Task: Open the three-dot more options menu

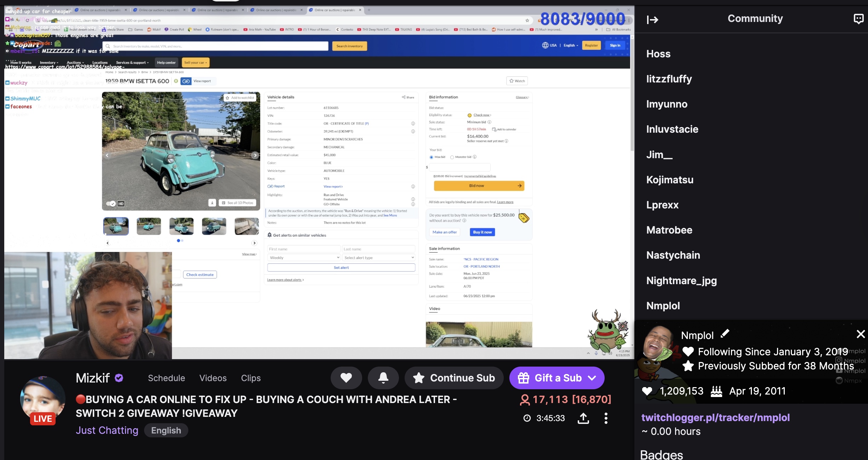Action: click(606, 418)
